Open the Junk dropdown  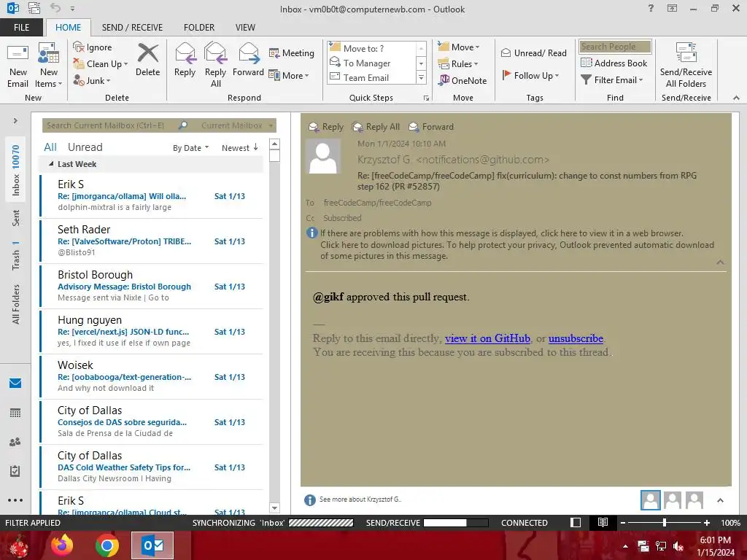pyautogui.click(x=91, y=80)
